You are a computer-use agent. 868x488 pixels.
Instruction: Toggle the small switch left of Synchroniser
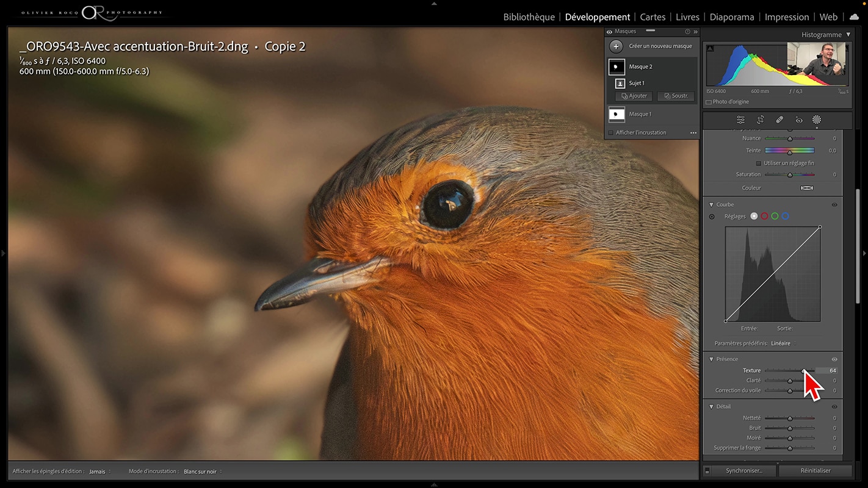707,471
